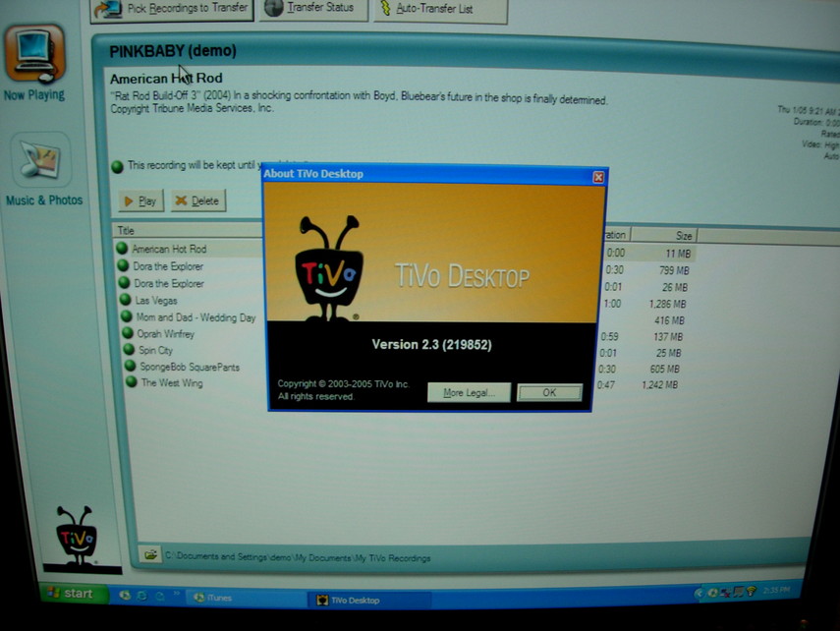The height and width of the screenshot is (631, 840).
Task: Sort recordings by the Title column header
Action: click(188, 231)
